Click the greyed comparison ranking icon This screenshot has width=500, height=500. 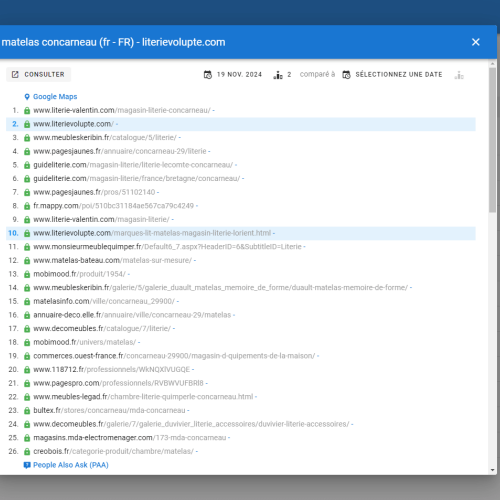[459, 75]
